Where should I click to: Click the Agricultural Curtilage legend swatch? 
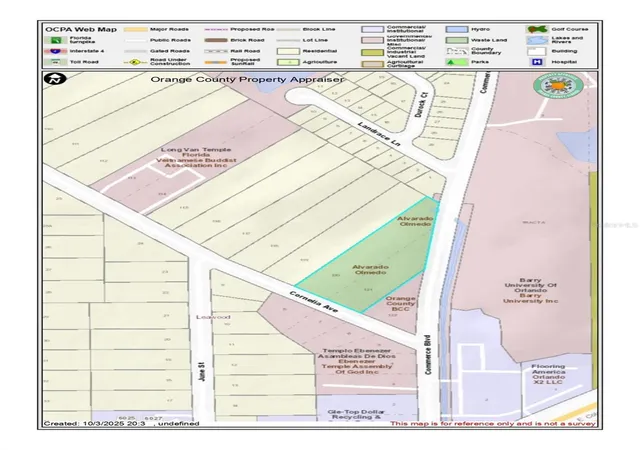(372, 64)
